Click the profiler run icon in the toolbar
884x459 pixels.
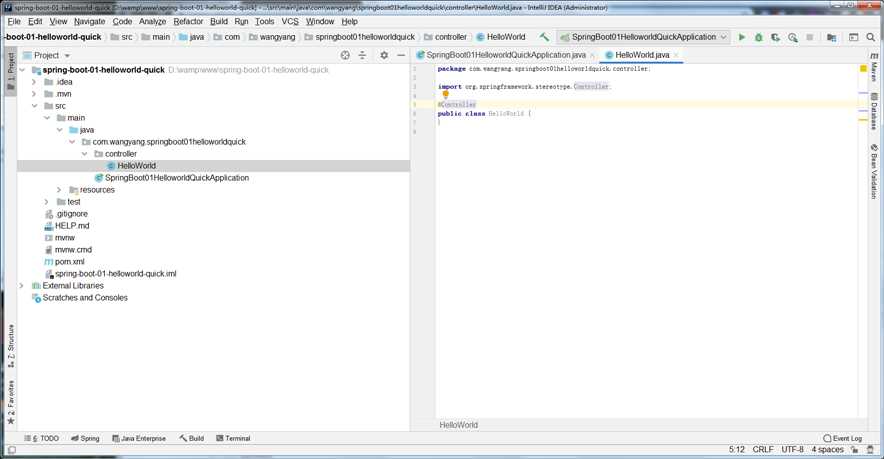pyautogui.click(x=793, y=37)
